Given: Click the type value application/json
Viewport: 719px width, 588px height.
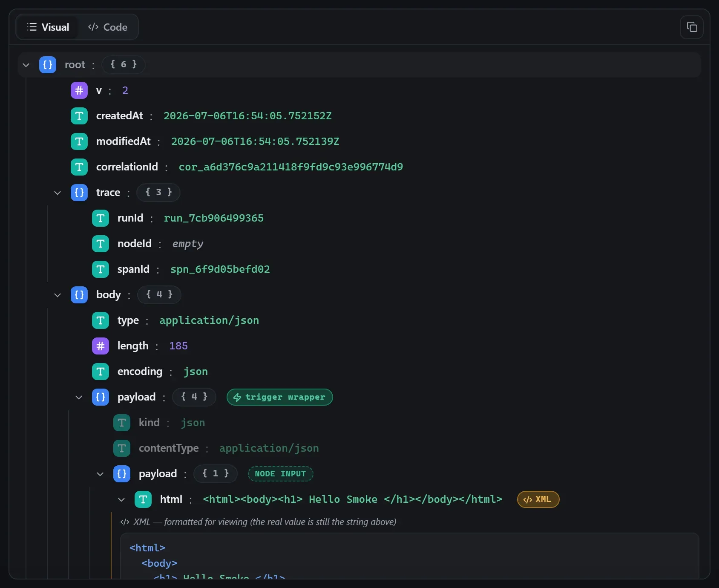Looking at the screenshot, I should click(209, 320).
